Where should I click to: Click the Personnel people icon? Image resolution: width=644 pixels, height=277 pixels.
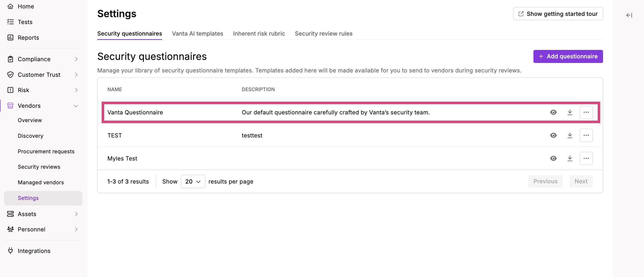pos(10,229)
